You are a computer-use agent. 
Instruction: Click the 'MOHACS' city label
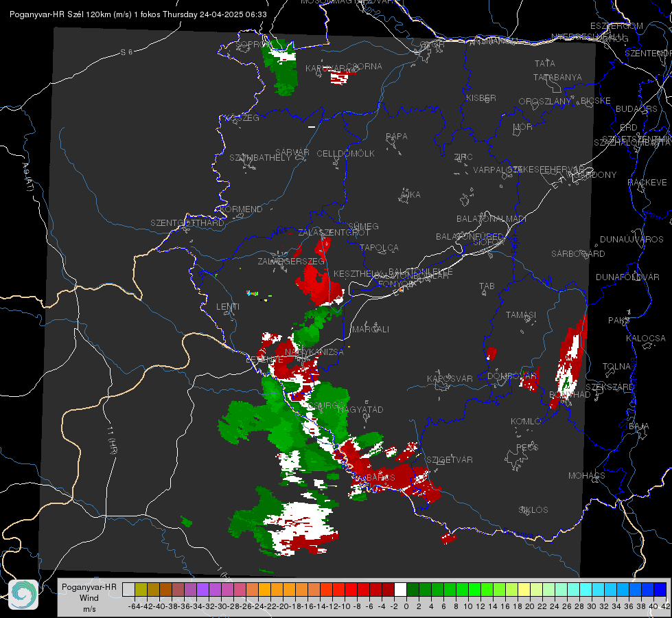tap(587, 476)
